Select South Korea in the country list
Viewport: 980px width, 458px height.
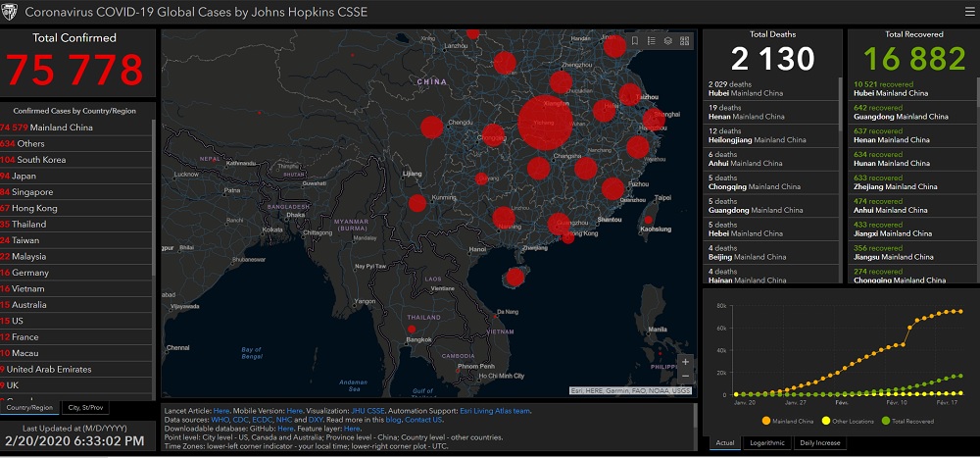point(39,159)
